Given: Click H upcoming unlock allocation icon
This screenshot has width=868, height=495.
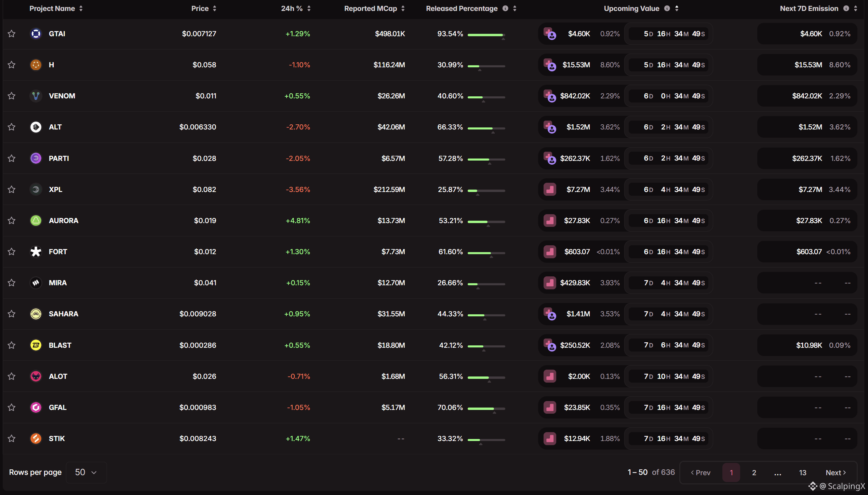Looking at the screenshot, I should click(x=550, y=65).
